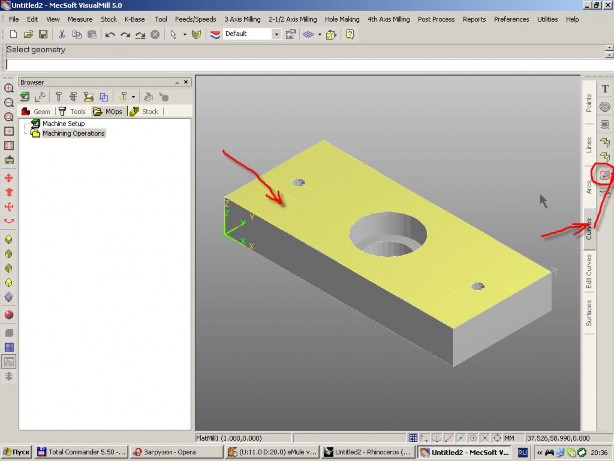Click the red pan arrows icon

point(9,178)
